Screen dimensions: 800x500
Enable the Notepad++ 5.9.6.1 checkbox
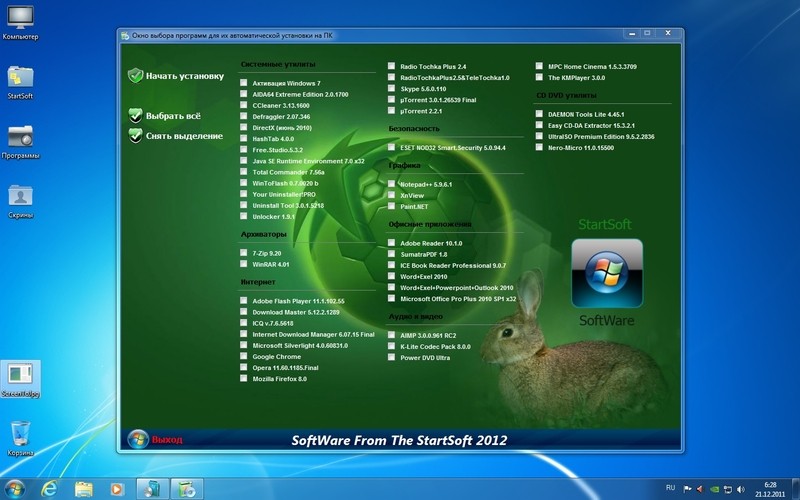(x=391, y=184)
